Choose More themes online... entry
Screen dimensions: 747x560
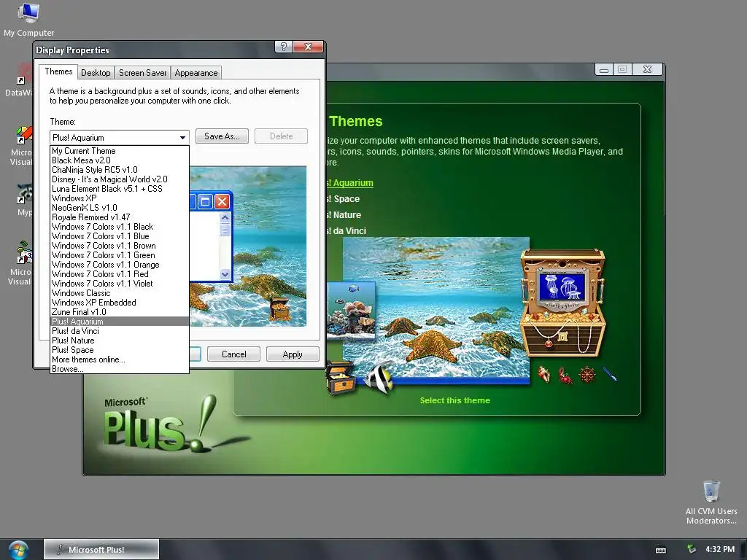[119, 359]
